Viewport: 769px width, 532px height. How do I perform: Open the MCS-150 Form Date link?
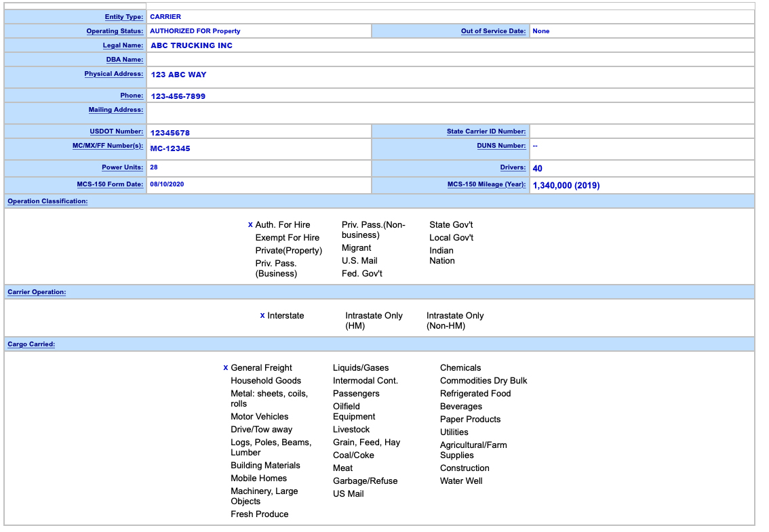[x=109, y=184]
